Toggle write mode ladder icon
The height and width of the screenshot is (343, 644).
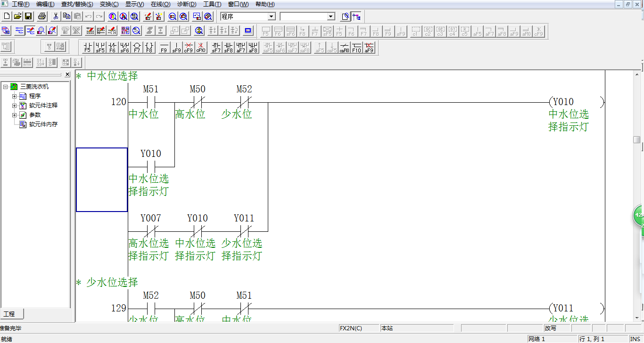click(30, 31)
